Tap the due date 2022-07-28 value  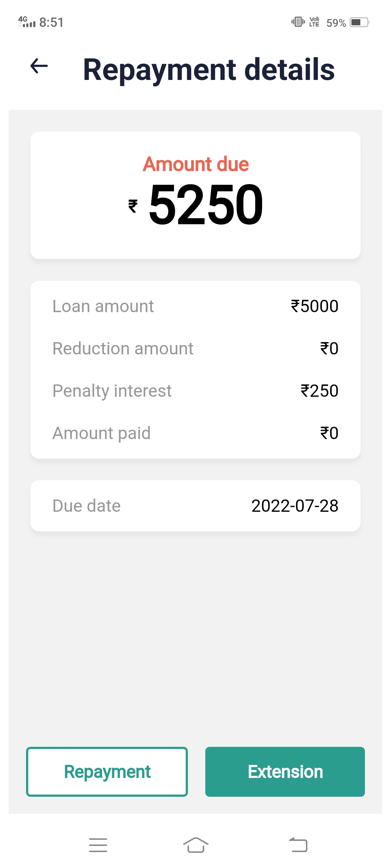click(295, 506)
